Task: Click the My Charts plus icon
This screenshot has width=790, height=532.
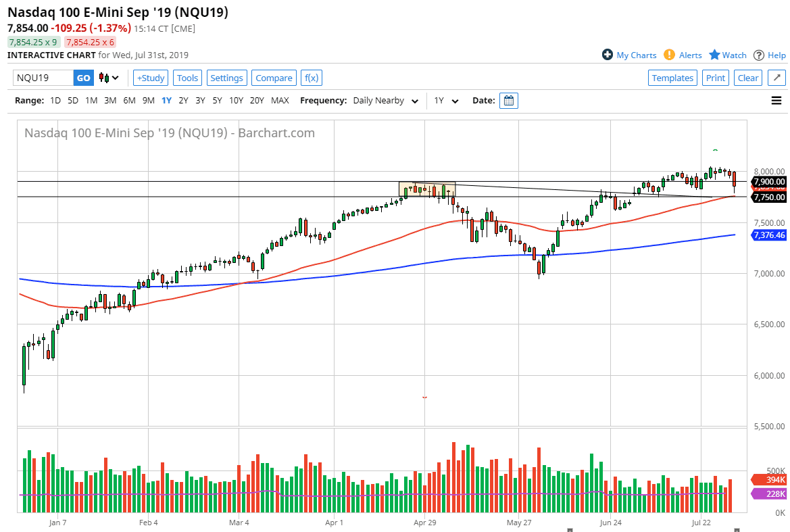Action: click(x=608, y=55)
